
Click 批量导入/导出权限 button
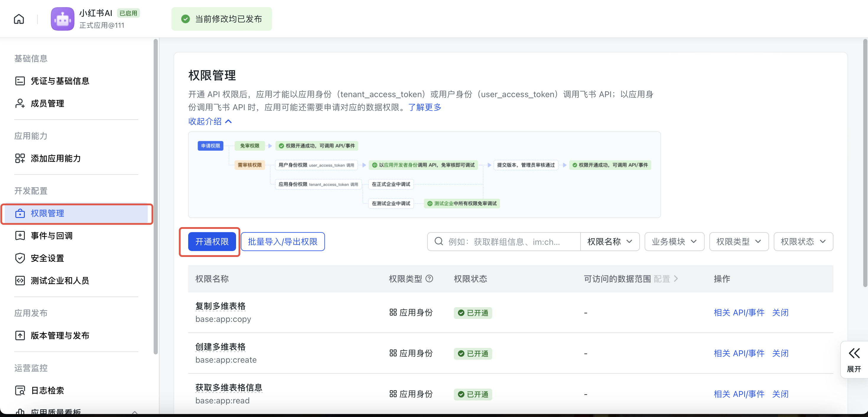tap(283, 242)
